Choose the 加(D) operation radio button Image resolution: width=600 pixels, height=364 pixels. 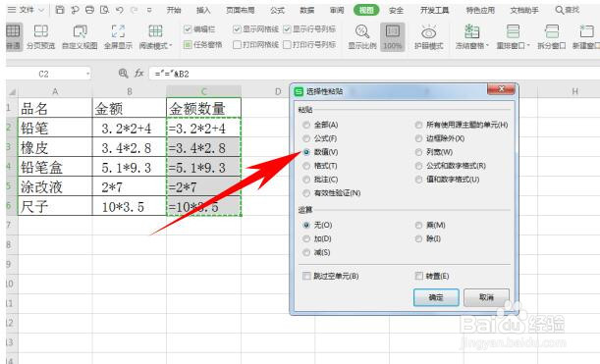306,238
